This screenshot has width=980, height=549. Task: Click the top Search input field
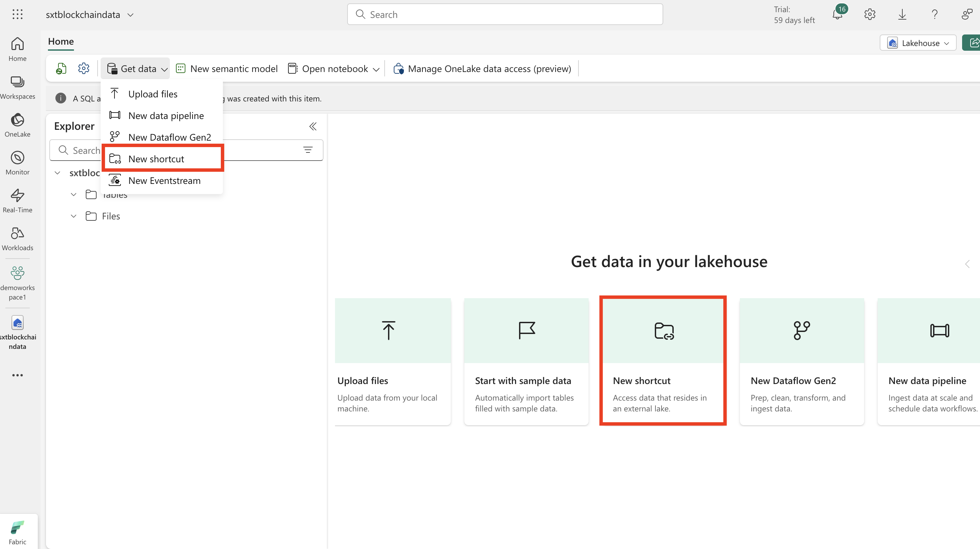tap(505, 15)
